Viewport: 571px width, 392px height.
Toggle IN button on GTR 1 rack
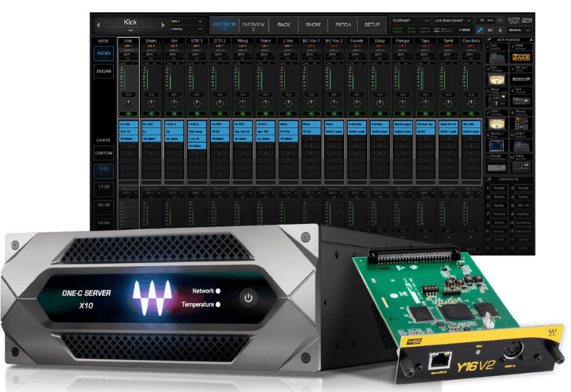[197, 114]
